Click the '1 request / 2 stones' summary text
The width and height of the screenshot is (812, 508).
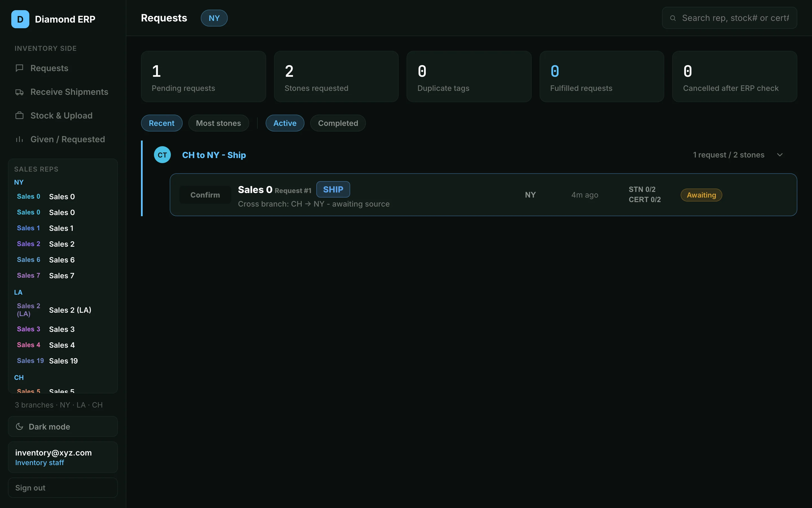(729, 155)
